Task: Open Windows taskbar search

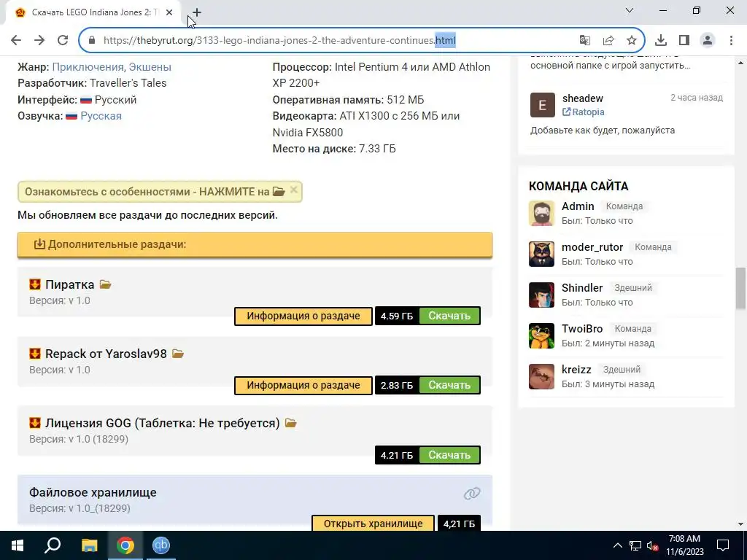Action: click(x=53, y=545)
